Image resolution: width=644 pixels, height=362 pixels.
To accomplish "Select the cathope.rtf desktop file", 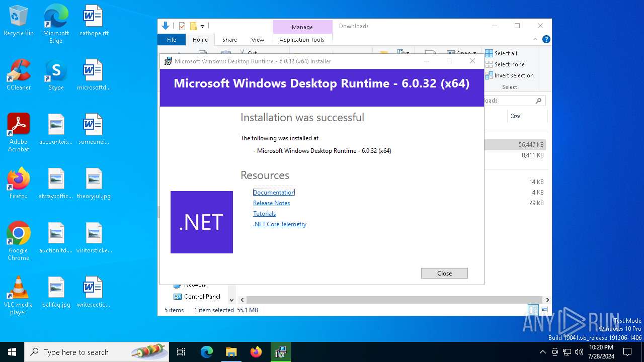I will 94,21.
